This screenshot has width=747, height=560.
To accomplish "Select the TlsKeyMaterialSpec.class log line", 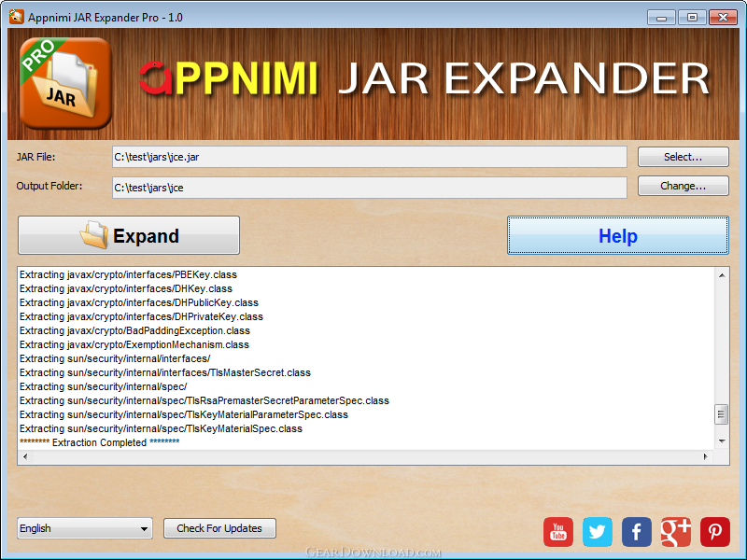I will [161, 428].
